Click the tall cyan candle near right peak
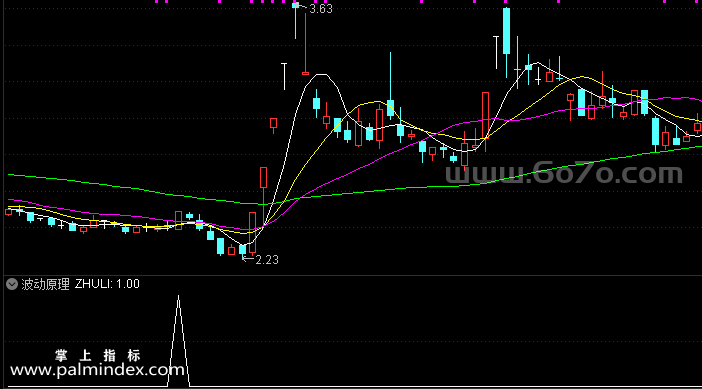Viewport: 702px width, 389px height. click(506, 31)
